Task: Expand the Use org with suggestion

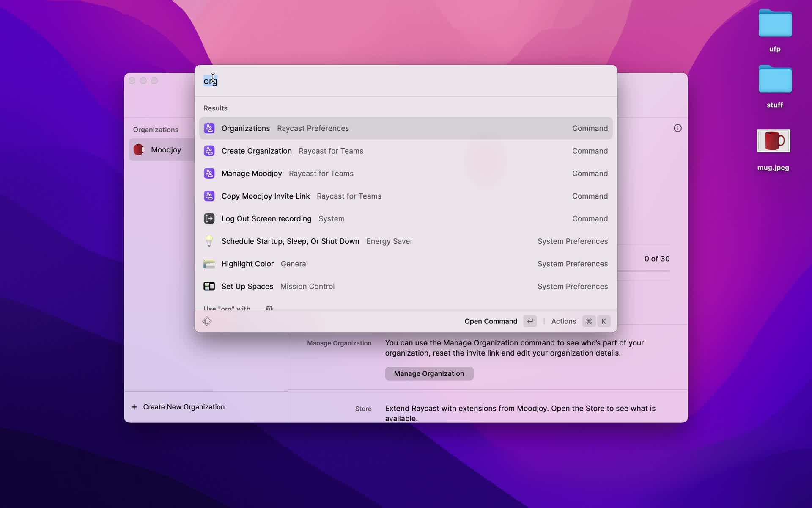Action: [269, 309]
